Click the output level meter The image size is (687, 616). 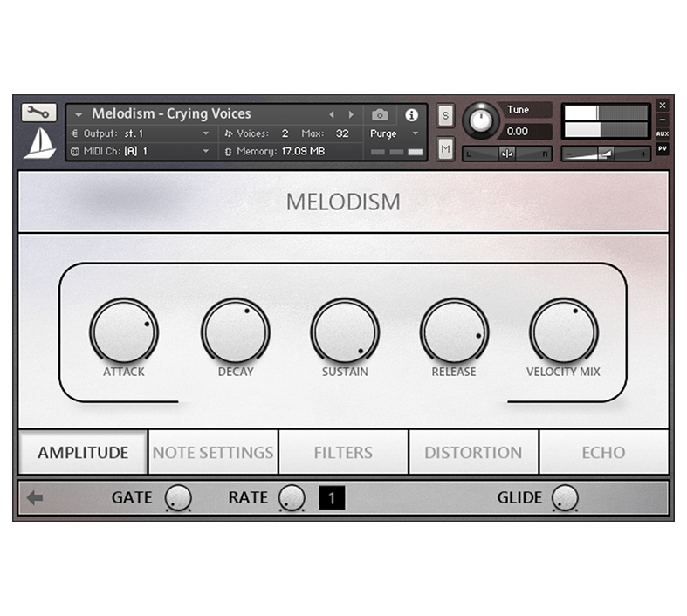pos(606,121)
